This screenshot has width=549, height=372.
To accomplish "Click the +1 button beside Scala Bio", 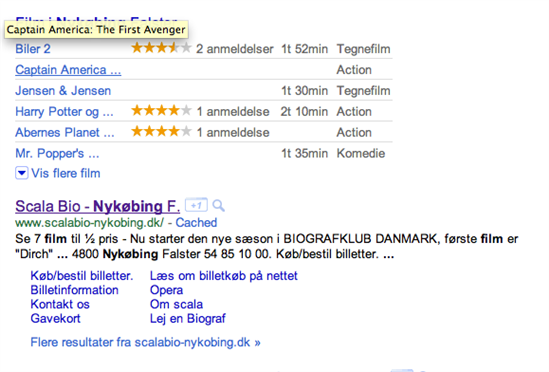I will tap(196, 205).
